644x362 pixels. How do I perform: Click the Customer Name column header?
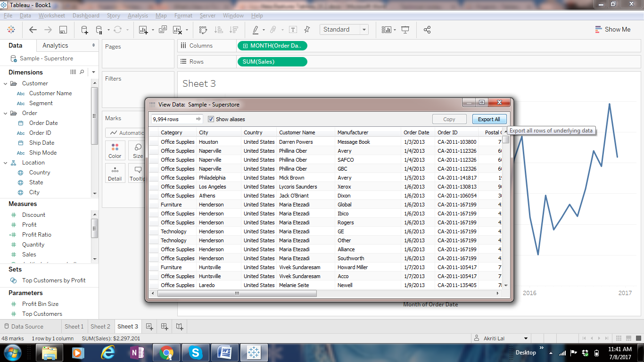coord(305,132)
